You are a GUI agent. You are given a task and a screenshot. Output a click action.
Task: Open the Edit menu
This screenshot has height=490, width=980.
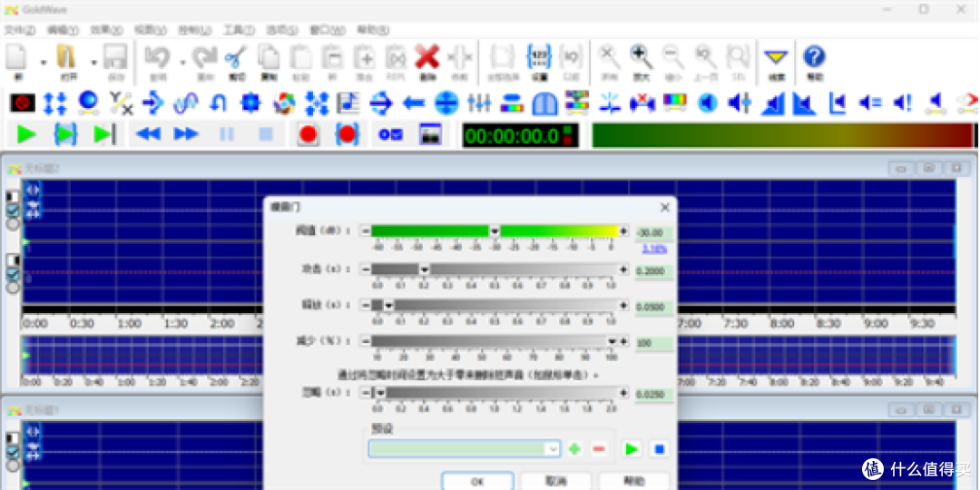(64, 30)
